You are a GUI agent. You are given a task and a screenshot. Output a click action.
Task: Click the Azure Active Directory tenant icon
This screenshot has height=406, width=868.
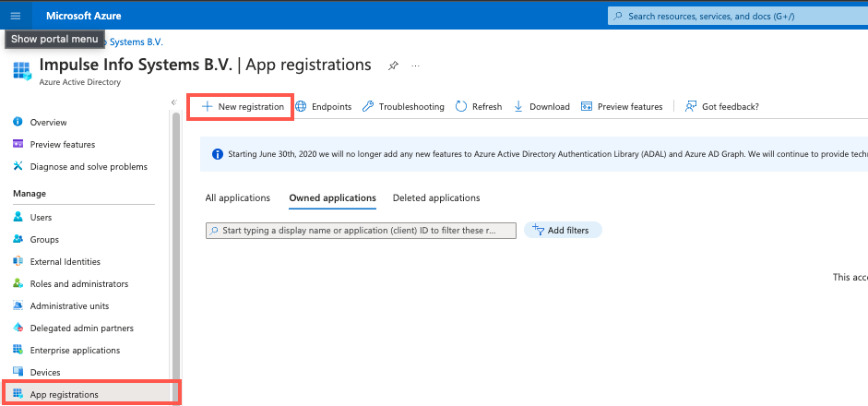point(22,71)
